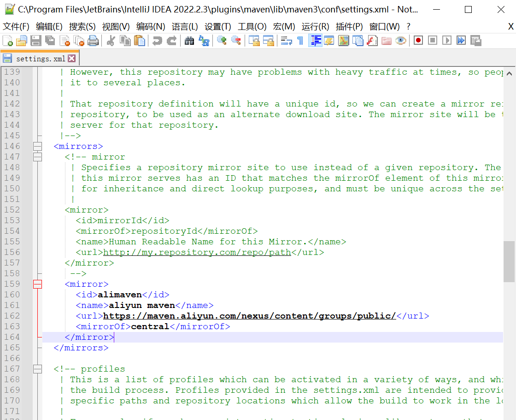Save the current file via toolbar

[35, 41]
